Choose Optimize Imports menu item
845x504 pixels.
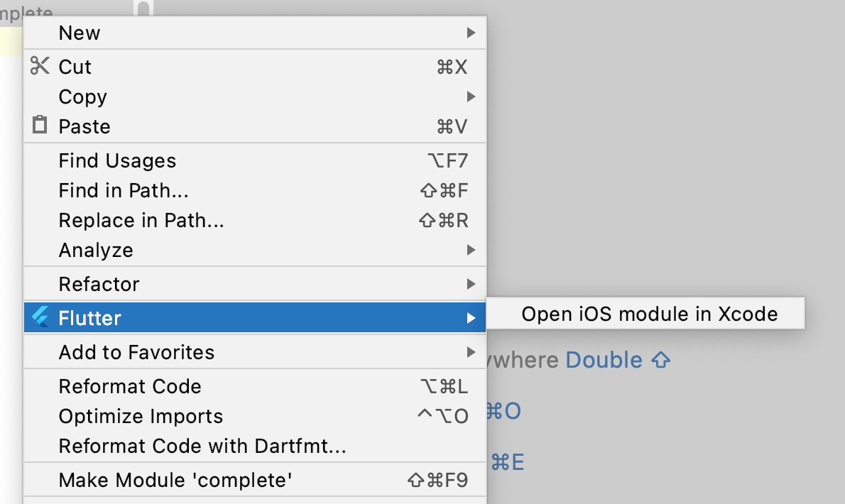click(255, 416)
